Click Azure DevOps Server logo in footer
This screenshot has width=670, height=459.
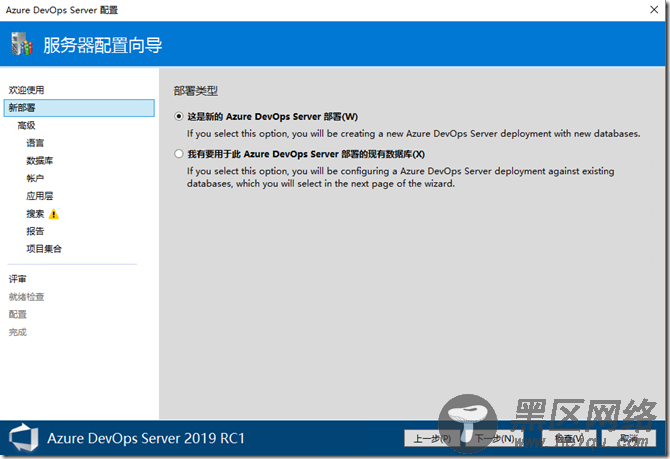[x=24, y=438]
